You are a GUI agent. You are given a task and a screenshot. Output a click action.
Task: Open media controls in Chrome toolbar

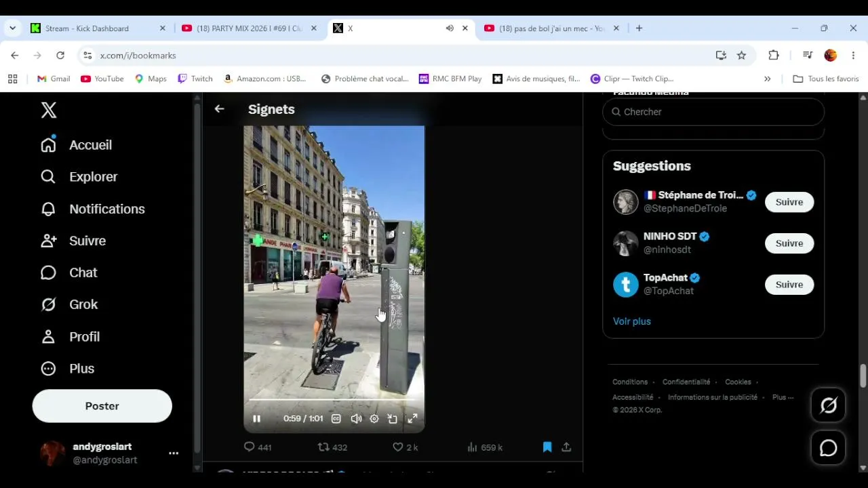(x=807, y=56)
